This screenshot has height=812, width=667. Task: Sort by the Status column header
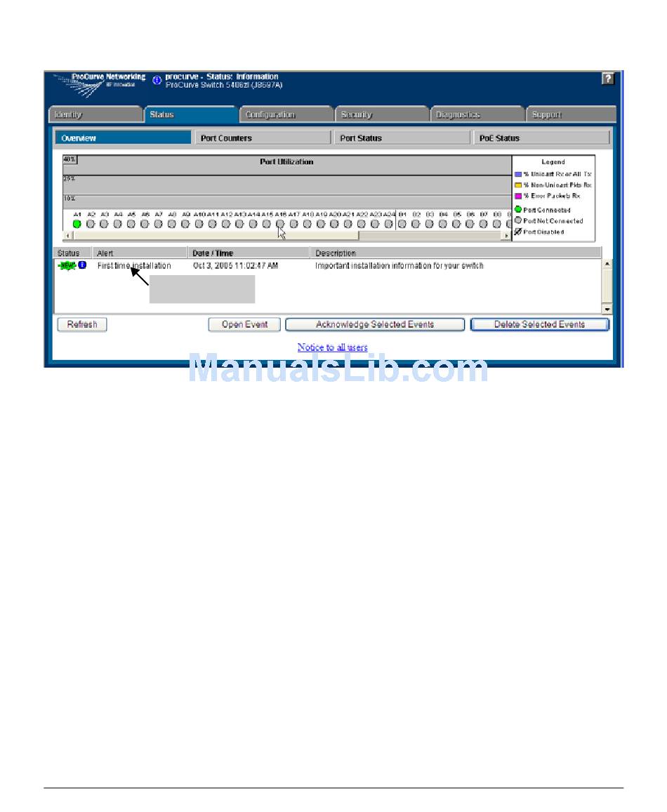(73, 253)
